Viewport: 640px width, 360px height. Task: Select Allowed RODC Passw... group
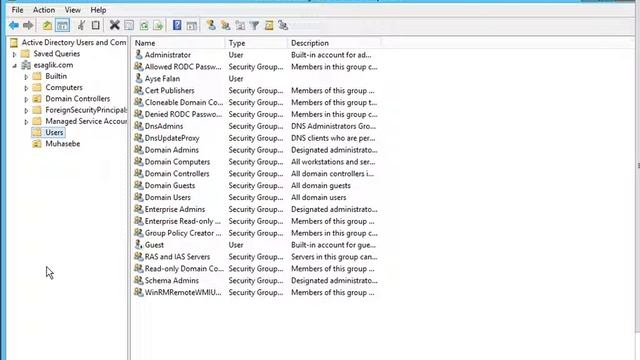183,67
